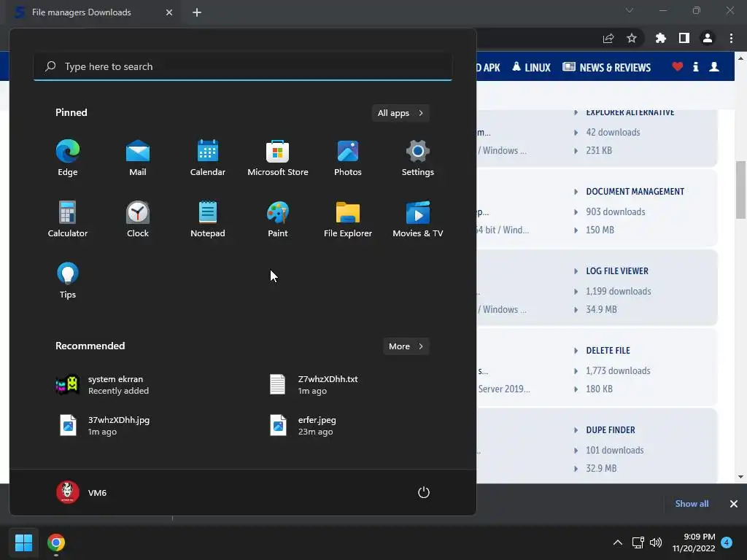Launch the Mail app
This screenshot has height=560, width=747.
138,158
